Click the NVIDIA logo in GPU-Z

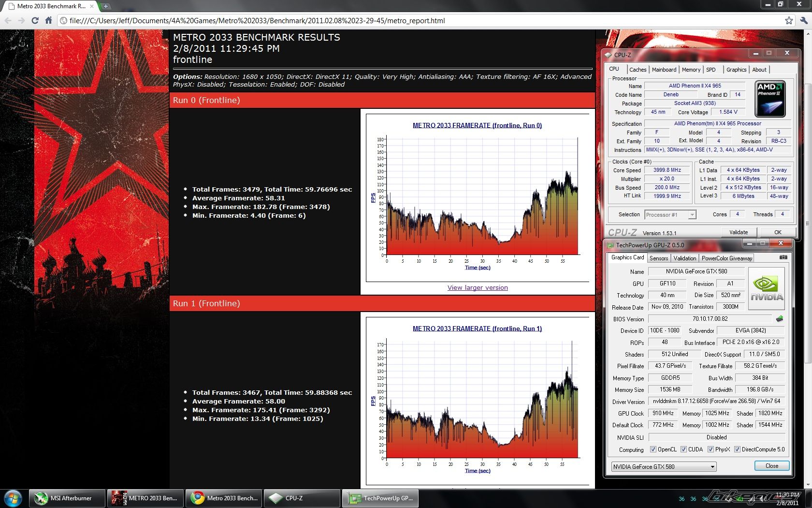(x=767, y=289)
